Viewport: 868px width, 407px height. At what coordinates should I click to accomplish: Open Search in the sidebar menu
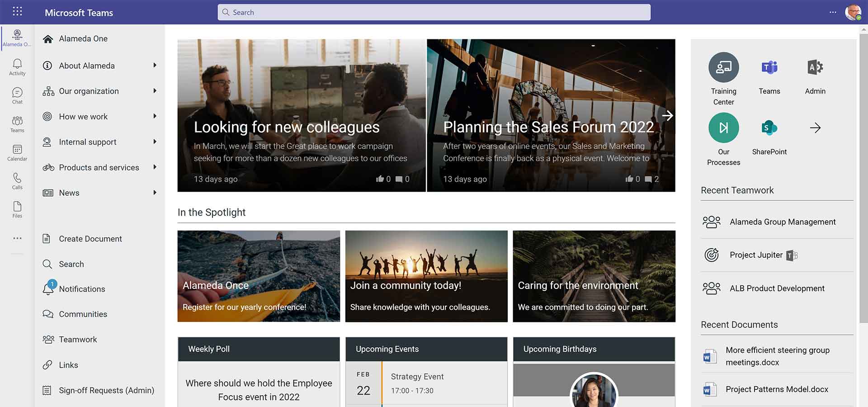tap(71, 264)
